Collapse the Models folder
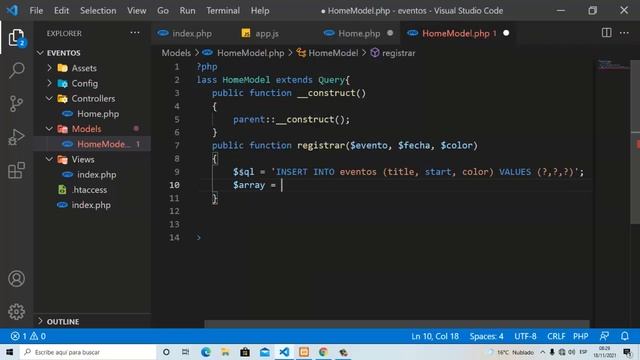 coord(49,129)
